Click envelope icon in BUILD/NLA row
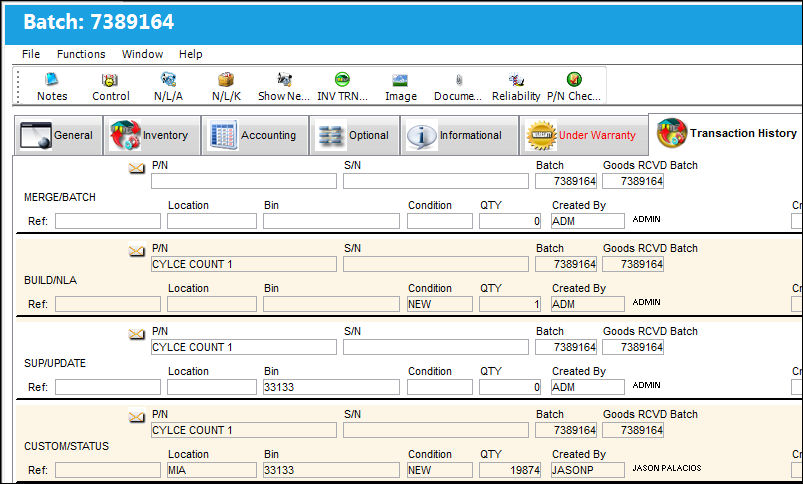803x484 pixels. pos(136,250)
